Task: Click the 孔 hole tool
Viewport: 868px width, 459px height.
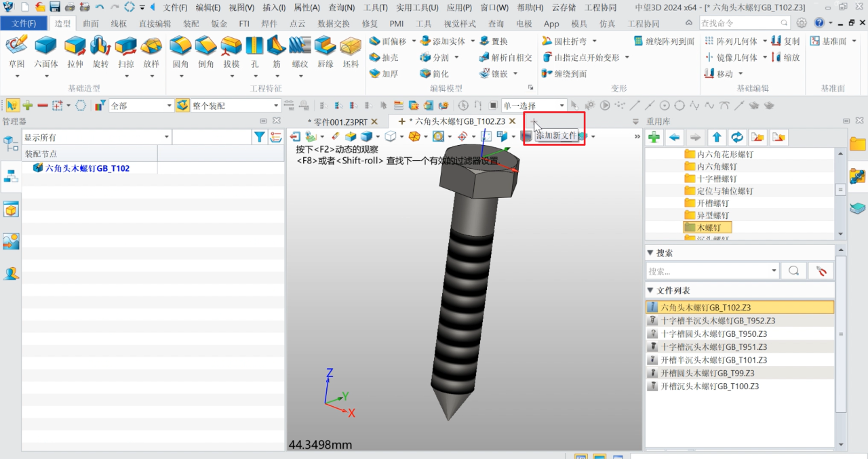Action: [x=255, y=52]
